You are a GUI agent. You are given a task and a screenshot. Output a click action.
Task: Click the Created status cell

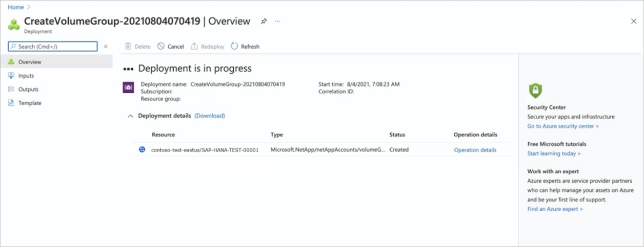tap(399, 150)
